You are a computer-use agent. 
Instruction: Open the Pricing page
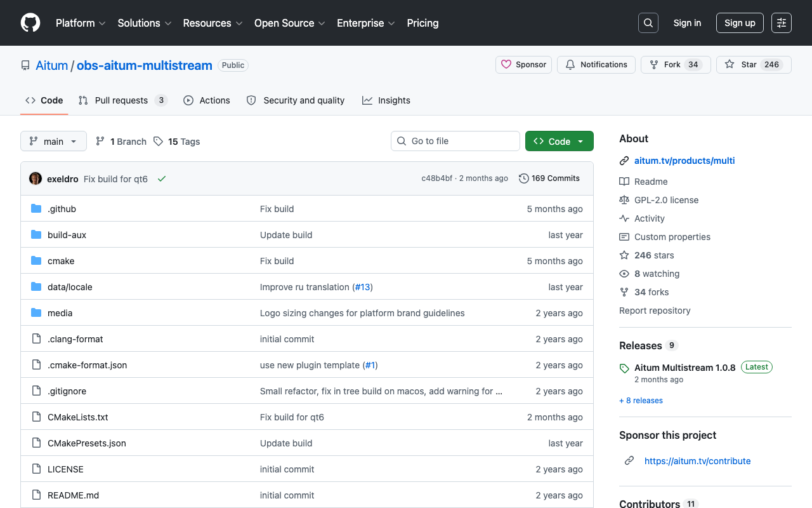[422, 23]
